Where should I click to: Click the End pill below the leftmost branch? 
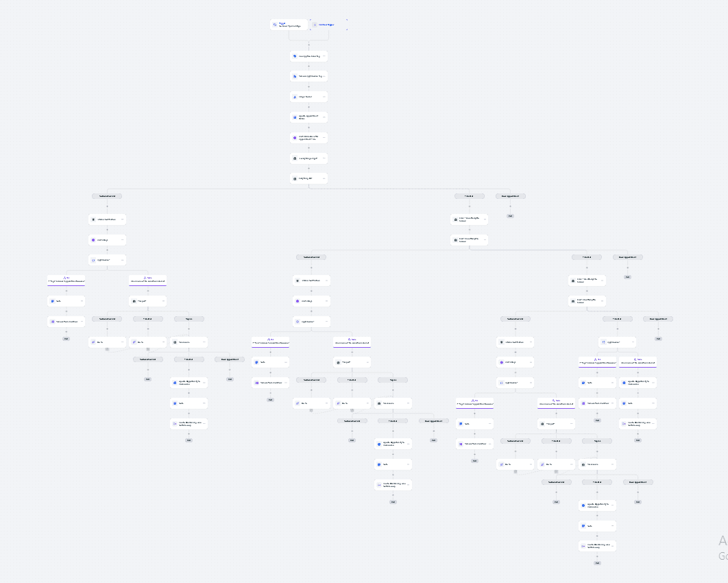66,339
